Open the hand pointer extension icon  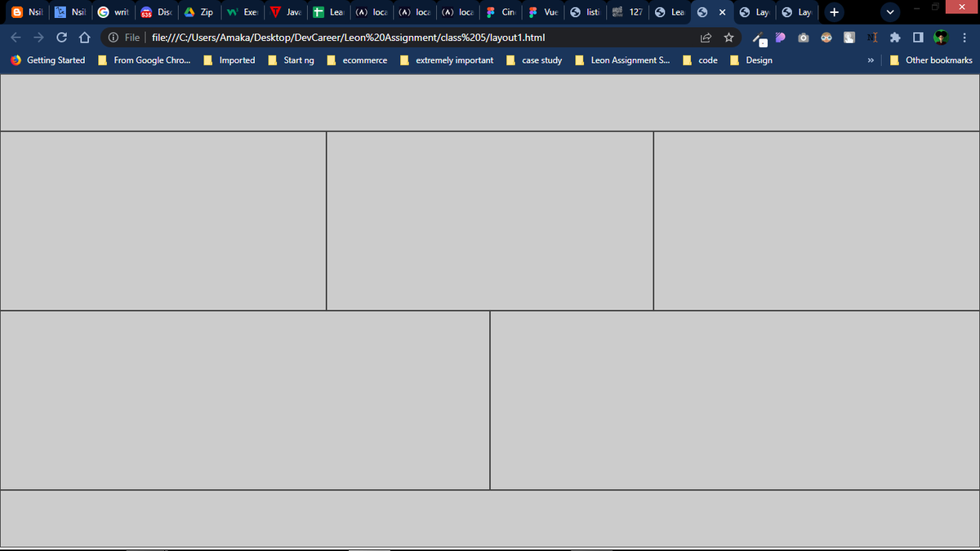coord(849,38)
